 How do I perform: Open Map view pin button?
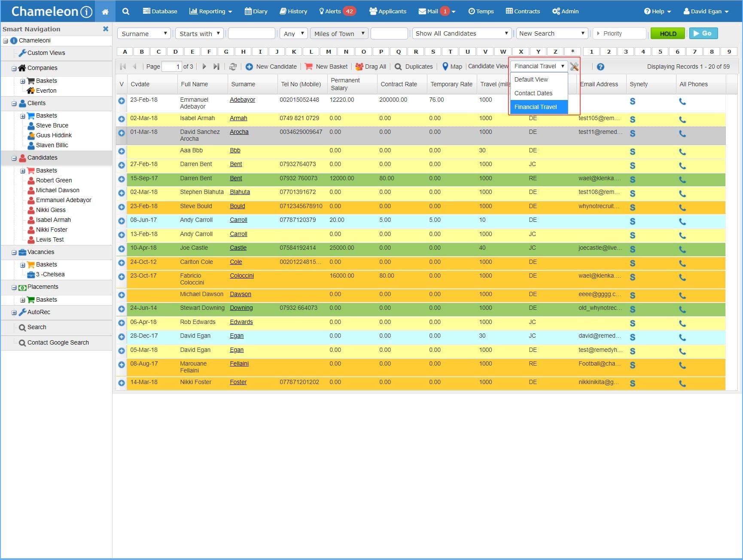click(x=452, y=67)
